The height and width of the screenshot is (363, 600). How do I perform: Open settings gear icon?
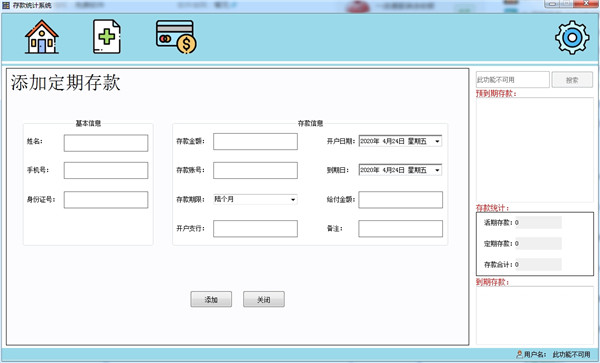(572, 37)
